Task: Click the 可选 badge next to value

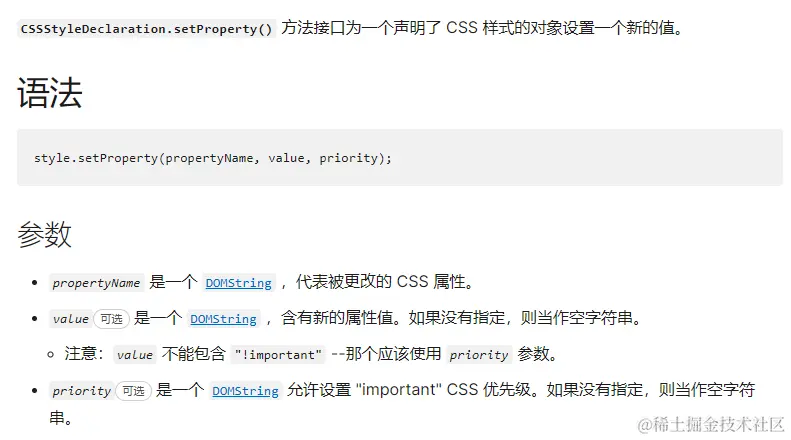Action: (x=111, y=319)
